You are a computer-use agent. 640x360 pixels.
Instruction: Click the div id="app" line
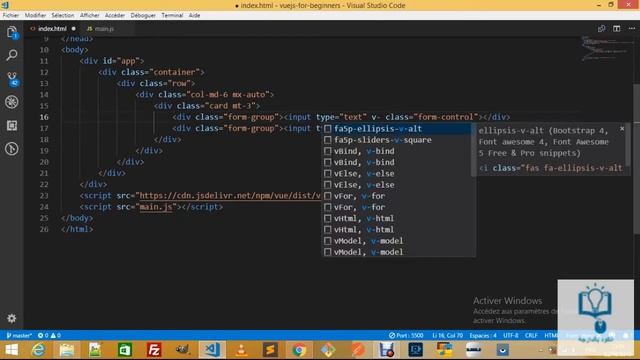point(112,61)
